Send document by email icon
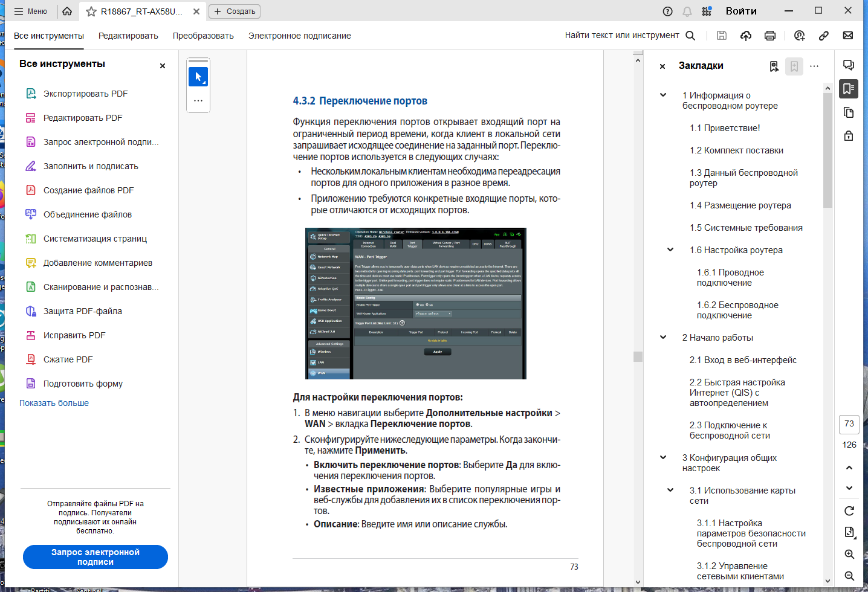The image size is (868, 592). pyautogui.click(x=848, y=36)
